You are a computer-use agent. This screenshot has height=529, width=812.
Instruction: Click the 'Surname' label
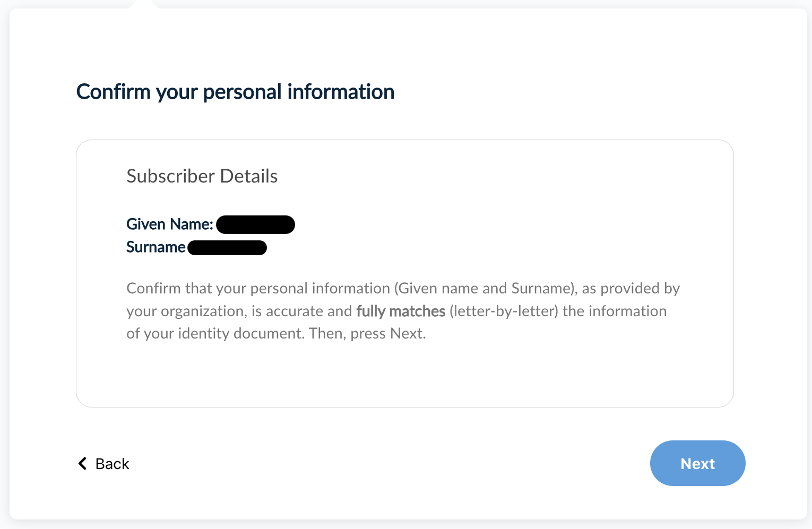(x=156, y=247)
